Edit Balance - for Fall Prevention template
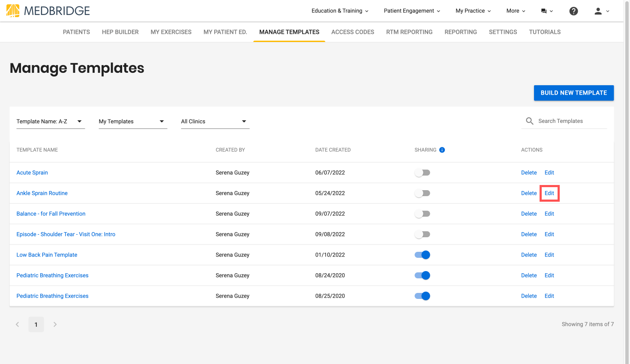Screen dimensions: 630x364 click(x=549, y=214)
